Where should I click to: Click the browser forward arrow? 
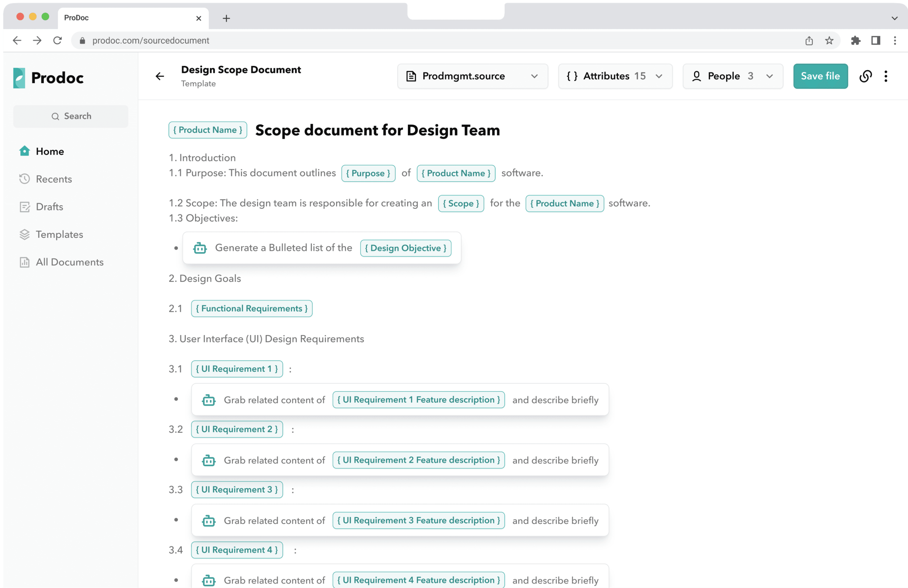(x=37, y=40)
